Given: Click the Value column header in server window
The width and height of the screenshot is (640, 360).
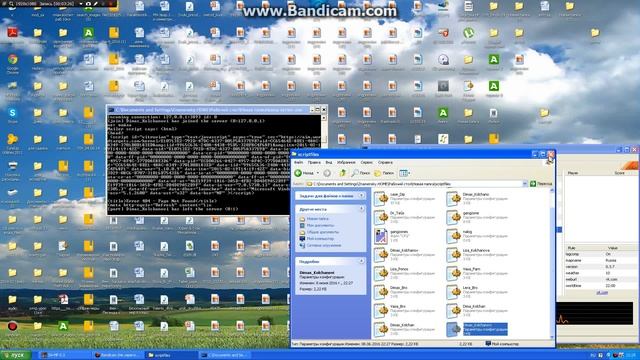Looking at the screenshot, I should pyautogui.click(x=613, y=248).
